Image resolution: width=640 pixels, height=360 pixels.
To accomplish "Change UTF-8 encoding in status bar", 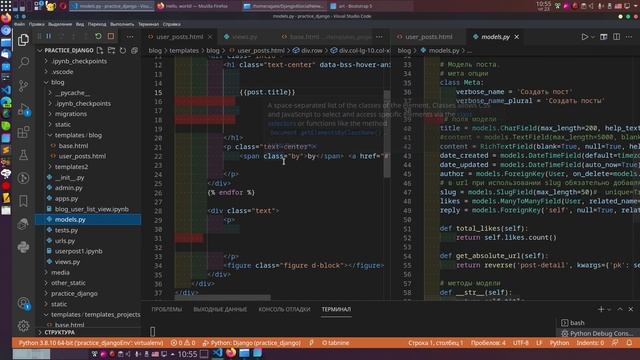I will tap(520, 343).
